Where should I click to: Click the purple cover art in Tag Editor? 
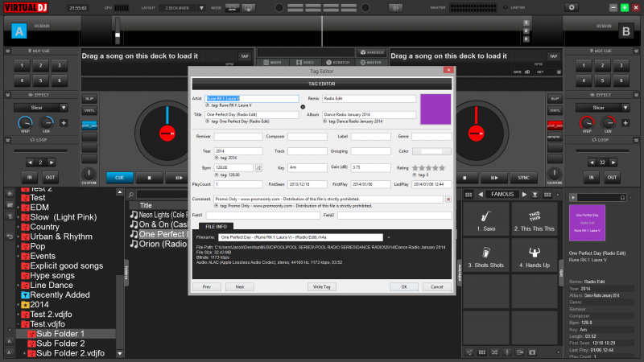(x=436, y=109)
